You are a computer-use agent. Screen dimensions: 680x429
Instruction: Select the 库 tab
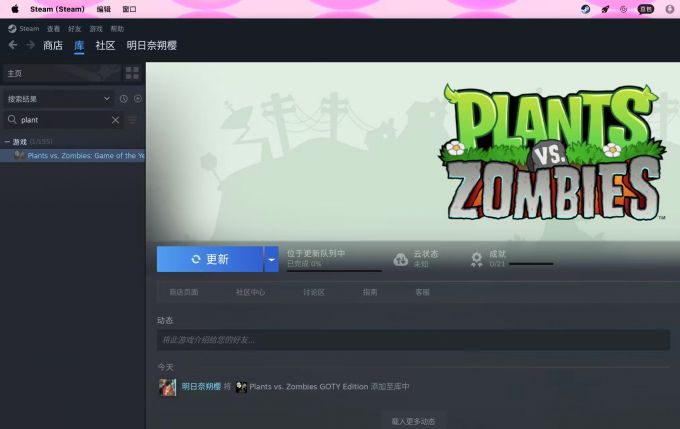tap(79, 45)
